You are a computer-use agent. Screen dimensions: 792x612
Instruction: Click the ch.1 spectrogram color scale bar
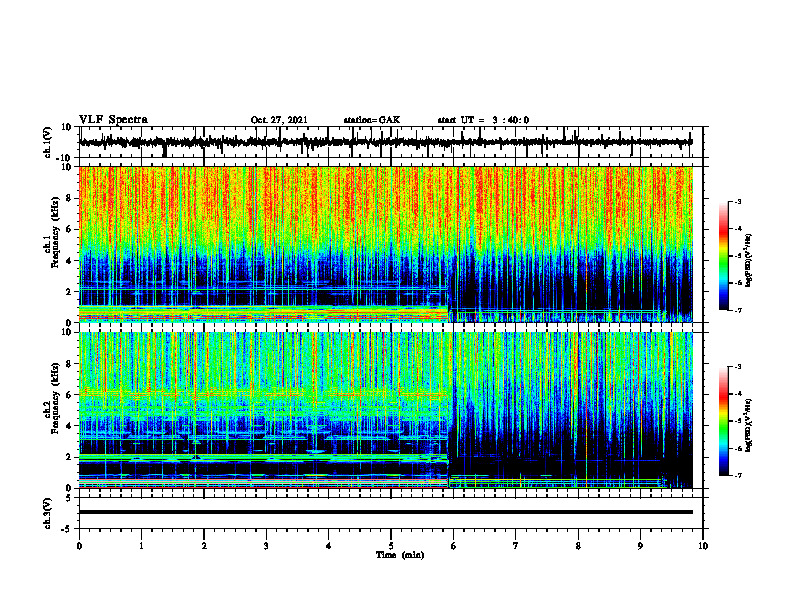coord(723,256)
